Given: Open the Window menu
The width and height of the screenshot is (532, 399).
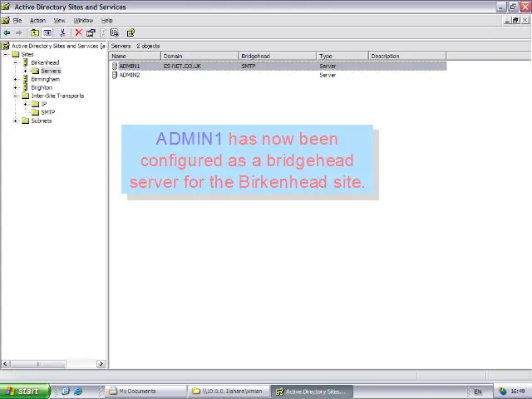Looking at the screenshot, I should click(83, 20).
